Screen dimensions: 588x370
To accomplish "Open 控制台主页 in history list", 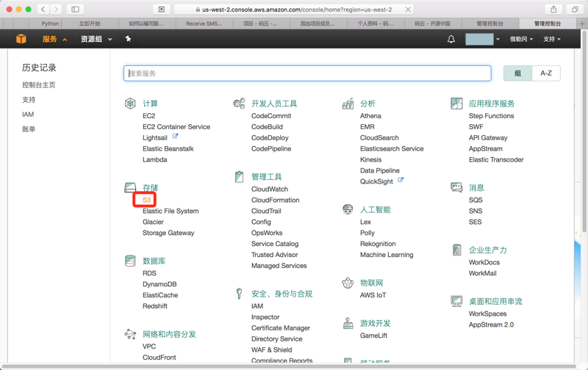I will pos(39,85).
